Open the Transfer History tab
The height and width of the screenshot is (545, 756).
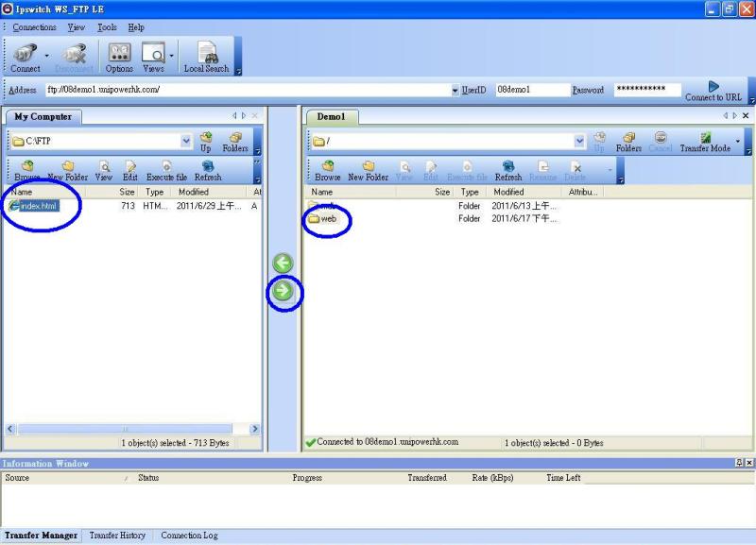click(x=117, y=536)
